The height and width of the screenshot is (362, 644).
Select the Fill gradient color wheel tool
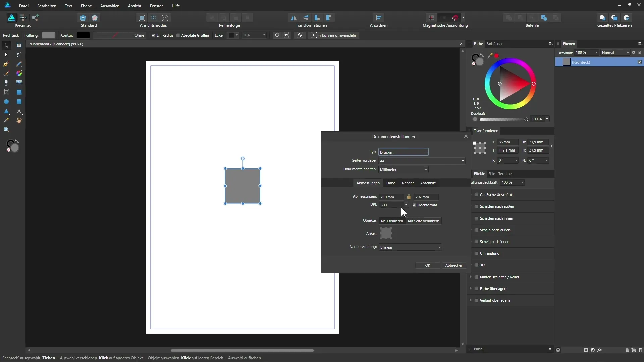click(x=19, y=73)
